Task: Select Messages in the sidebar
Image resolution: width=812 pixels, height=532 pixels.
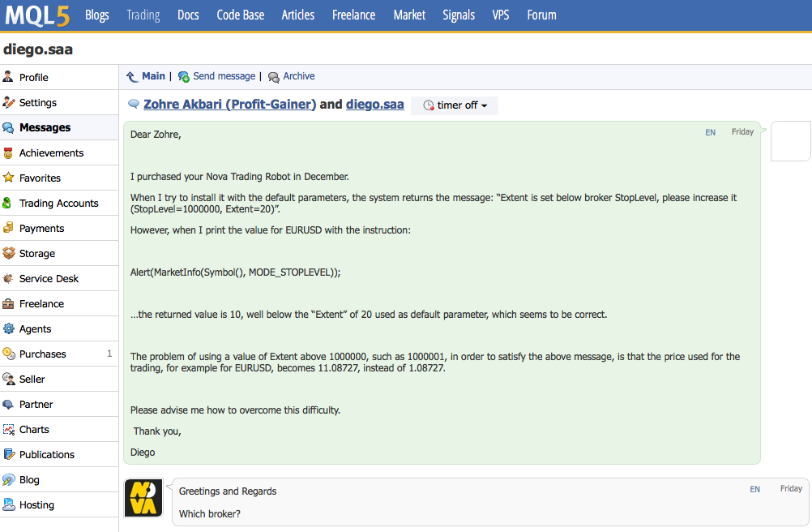Action: (45, 127)
